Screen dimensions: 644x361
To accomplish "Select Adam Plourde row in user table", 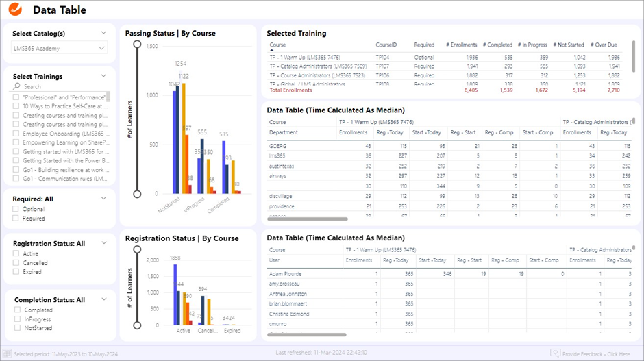I will point(286,274).
